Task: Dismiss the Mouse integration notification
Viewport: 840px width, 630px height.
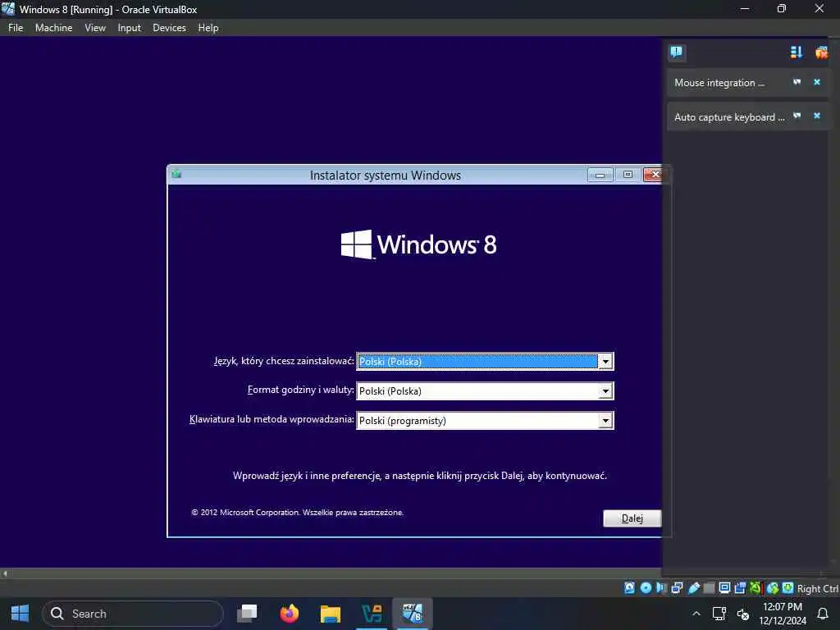Action: (x=816, y=82)
